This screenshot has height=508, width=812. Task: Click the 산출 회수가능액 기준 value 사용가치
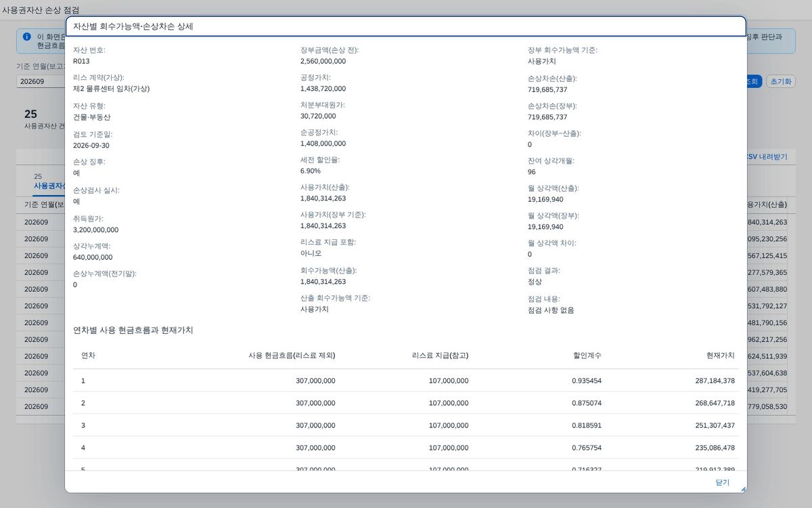[x=315, y=309]
